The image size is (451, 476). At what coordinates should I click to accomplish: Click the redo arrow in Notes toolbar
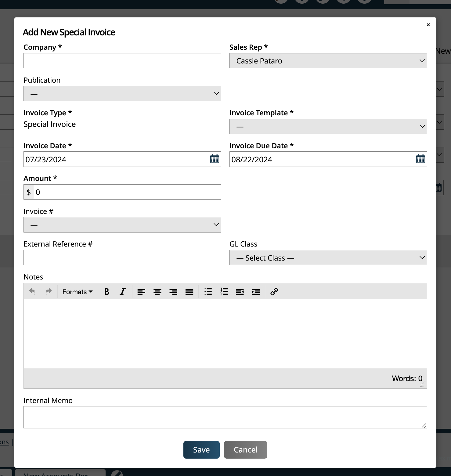49,291
